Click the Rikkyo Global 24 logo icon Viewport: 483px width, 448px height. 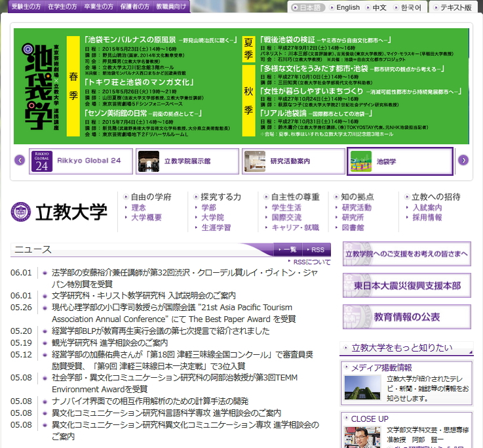pyautogui.click(x=41, y=161)
